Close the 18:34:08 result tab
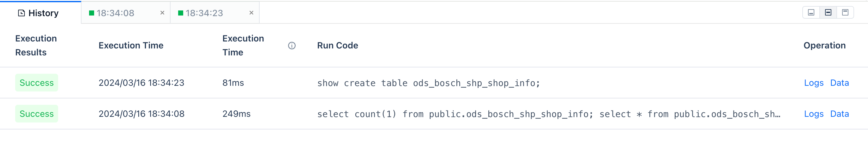This screenshot has height=157, width=868. coord(162,13)
